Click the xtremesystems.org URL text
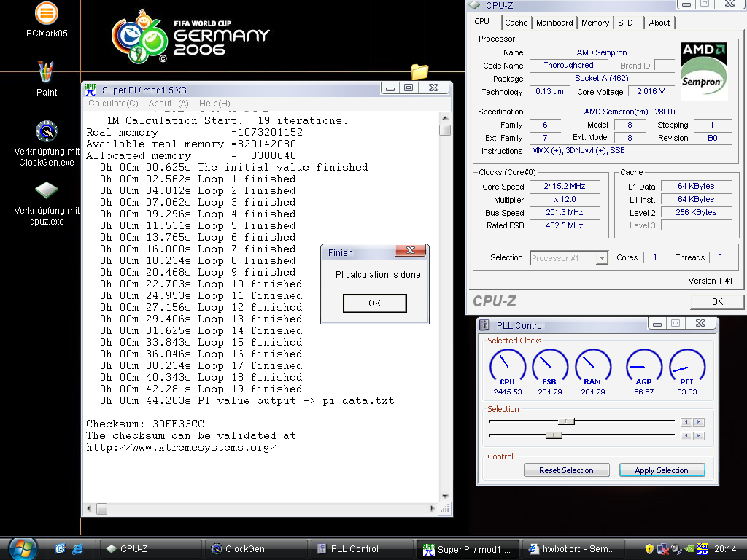 coord(181,447)
